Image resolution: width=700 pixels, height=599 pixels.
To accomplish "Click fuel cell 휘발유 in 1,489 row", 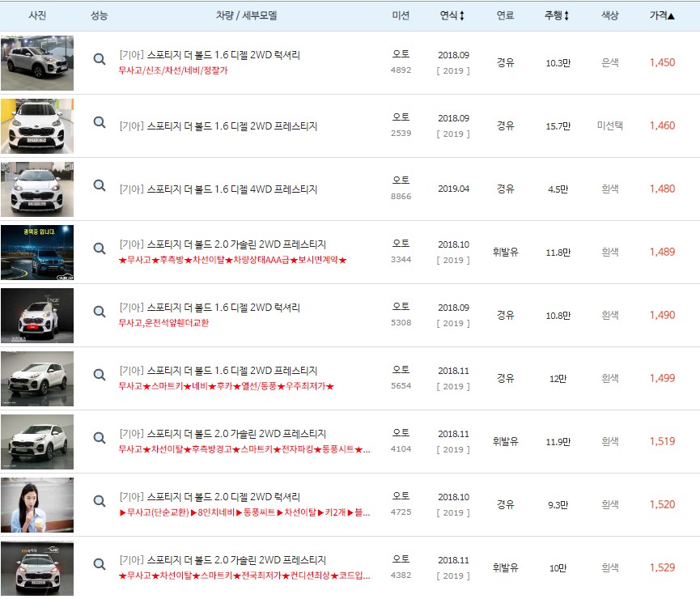I will tap(505, 253).
